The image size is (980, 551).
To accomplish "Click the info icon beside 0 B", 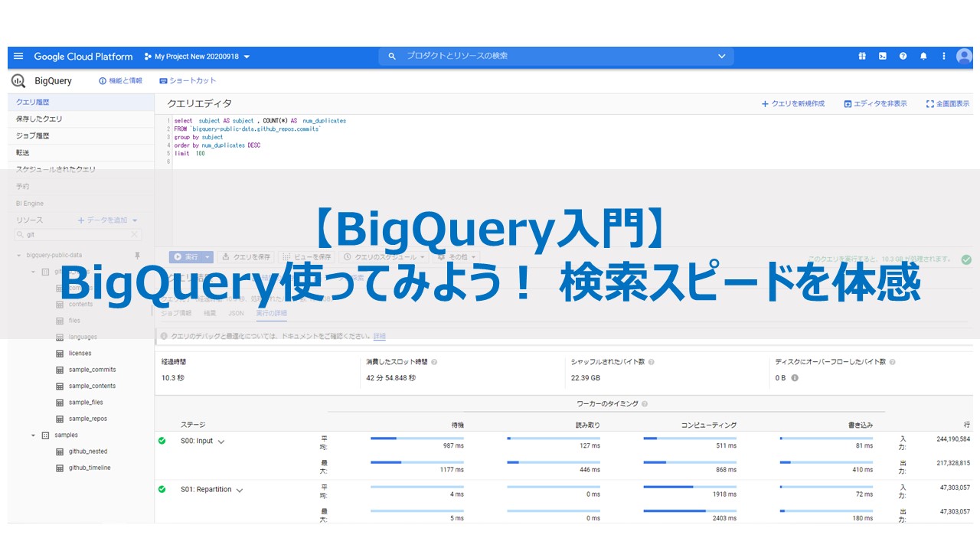I will tap(795, 378).
